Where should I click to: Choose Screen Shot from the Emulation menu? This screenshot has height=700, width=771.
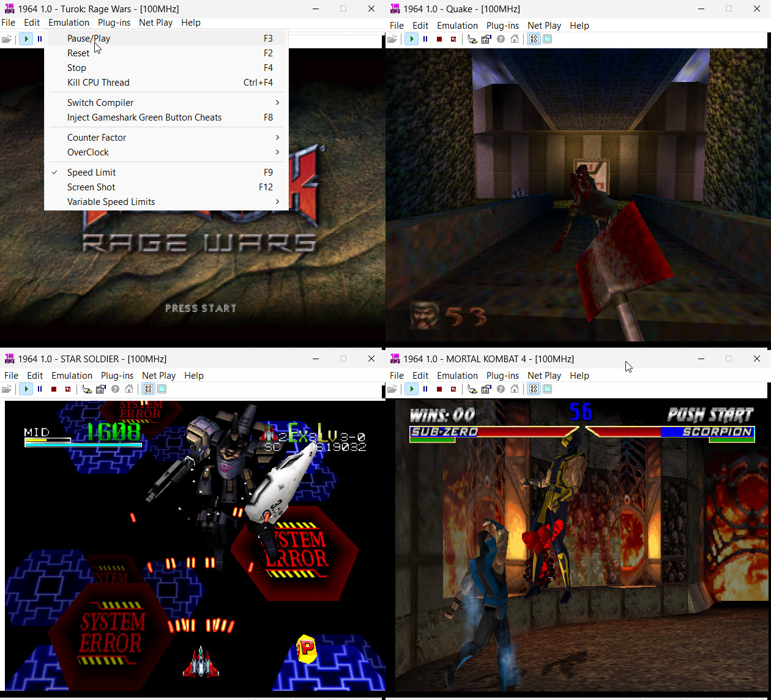pos(166,187)
